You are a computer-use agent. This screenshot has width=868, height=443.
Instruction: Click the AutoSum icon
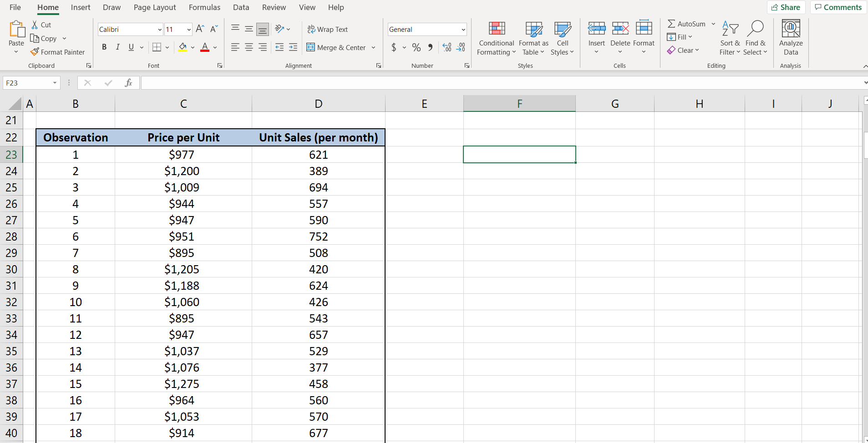coord(689,24)
